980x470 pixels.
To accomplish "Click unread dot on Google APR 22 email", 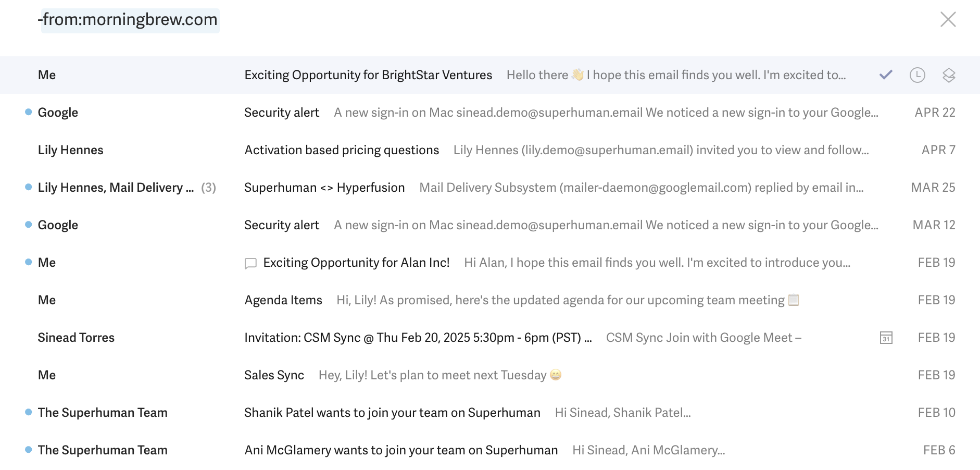I will (29, 112).
